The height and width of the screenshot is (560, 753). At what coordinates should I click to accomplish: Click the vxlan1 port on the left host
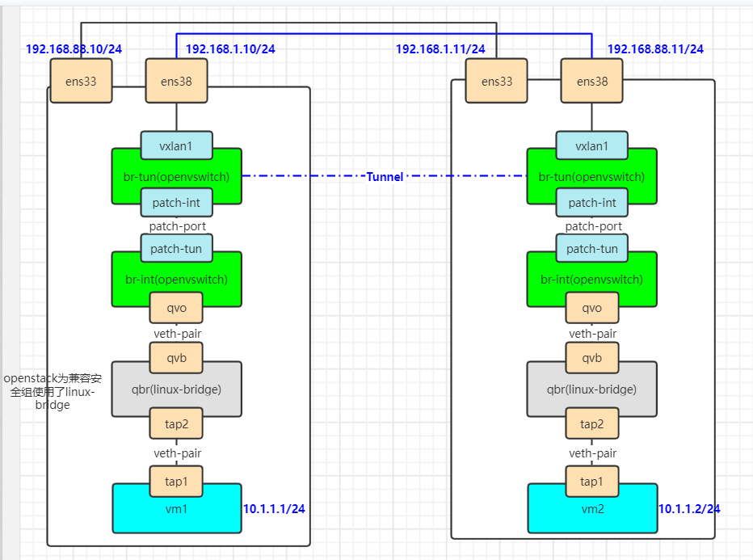176,145
